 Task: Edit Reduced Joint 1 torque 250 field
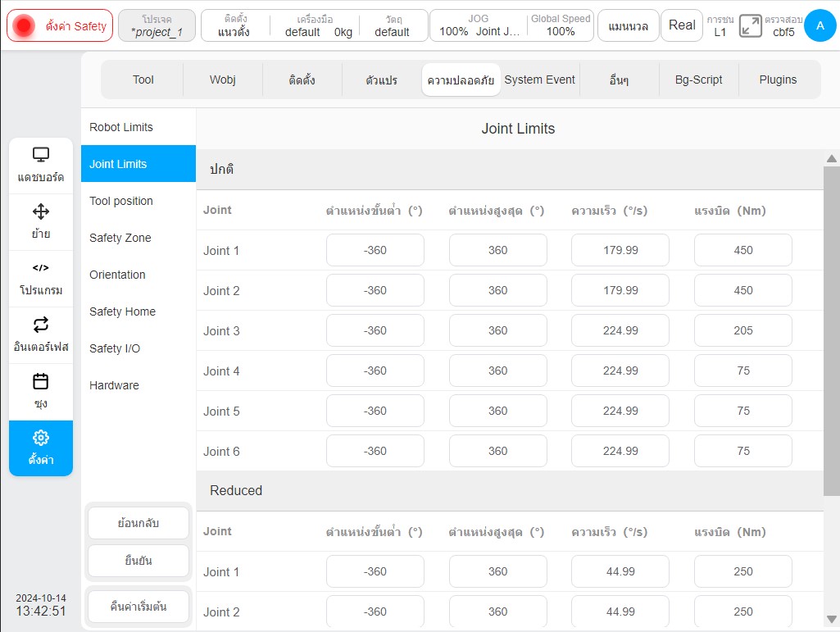[x=743, y=571]
